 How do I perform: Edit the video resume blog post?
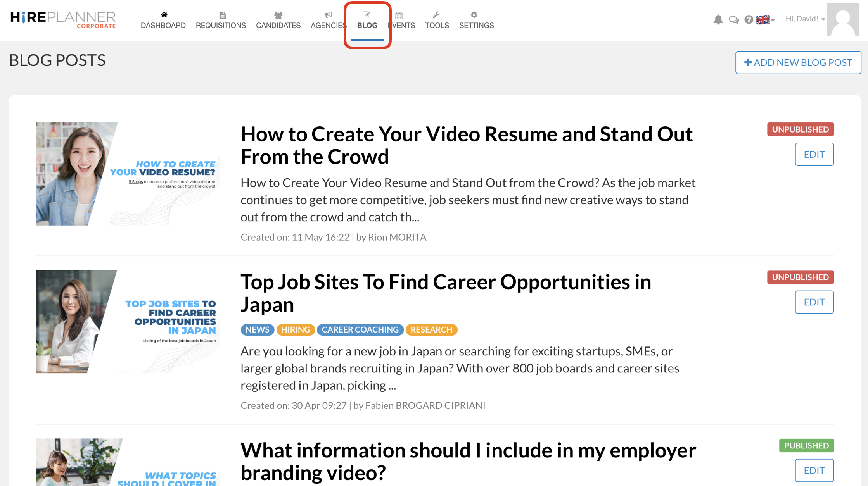click(814, 154)
